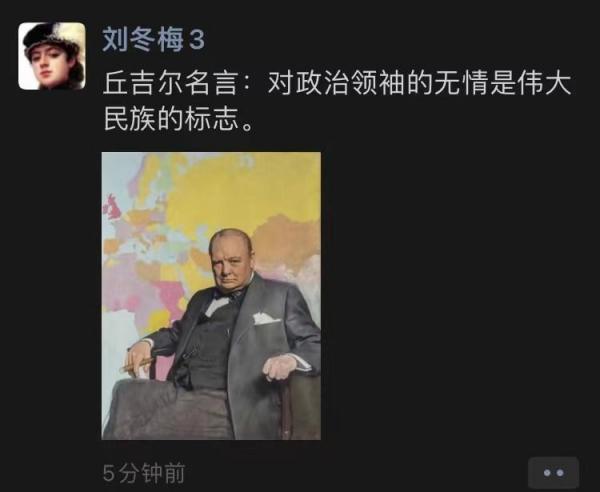Image resolution: width=600 pixels, height=492 pixels.
Task: Click the red British Isles on the map
Action: point(113,207)
